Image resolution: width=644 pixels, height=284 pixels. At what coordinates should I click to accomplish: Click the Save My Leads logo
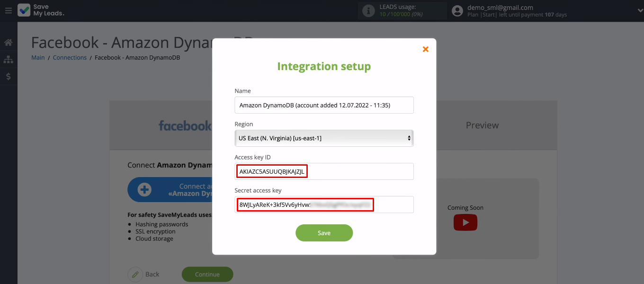click(x=41, y=10)
